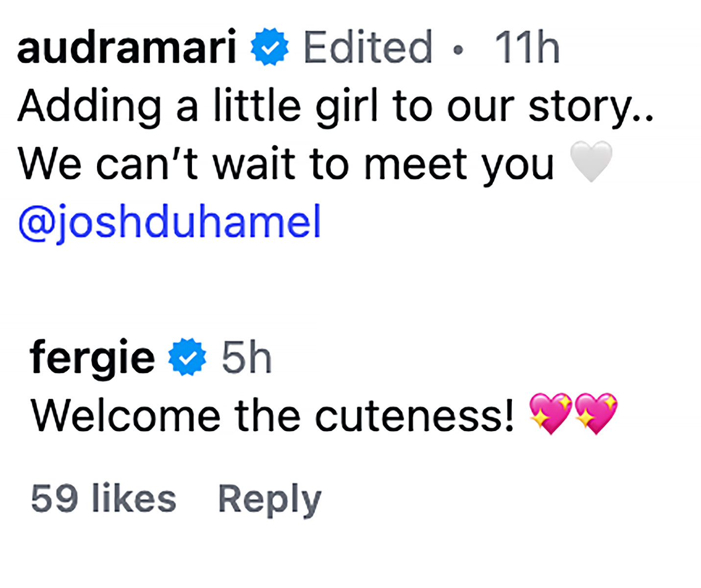Select the 5h timestamp on fergie's comment
Image resolution: width=701 pixels, height=588 pixels.
[246, 358]
